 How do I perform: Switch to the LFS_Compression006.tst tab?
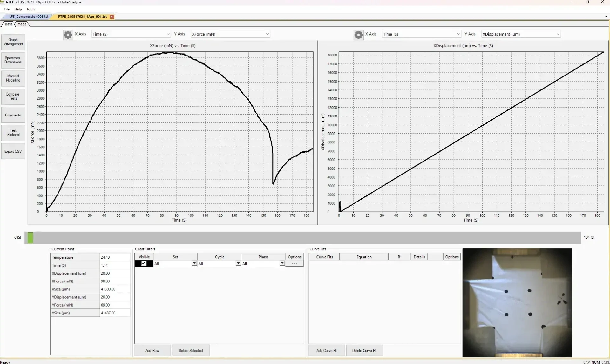click(29, 17)
